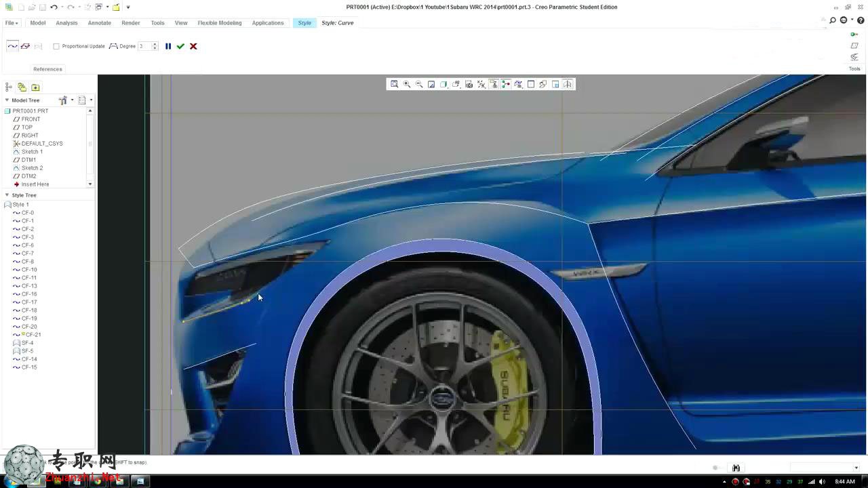
Task: Open the References panel button
Action: pos(47,69)
